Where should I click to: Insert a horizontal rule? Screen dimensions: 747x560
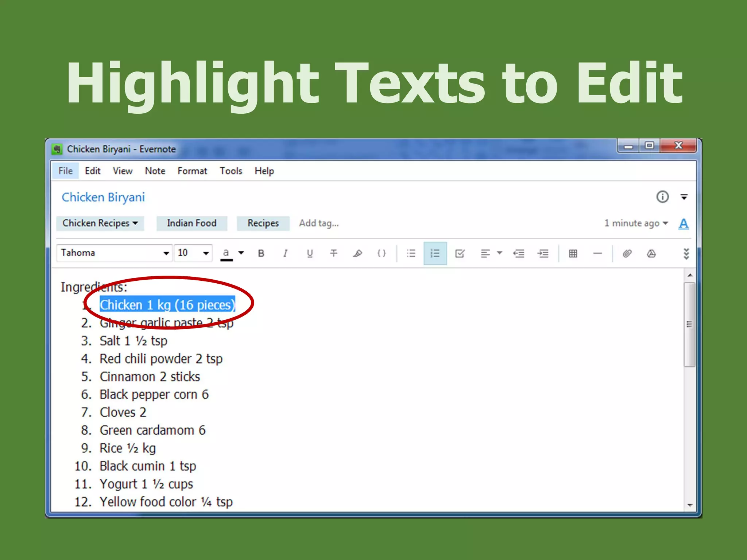click(x=597, y=253)
